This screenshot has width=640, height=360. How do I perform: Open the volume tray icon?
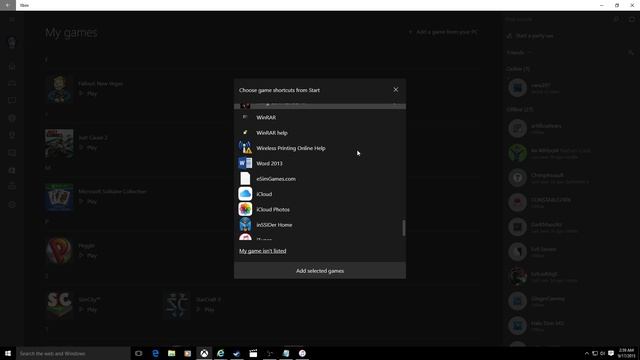(602, 353)
